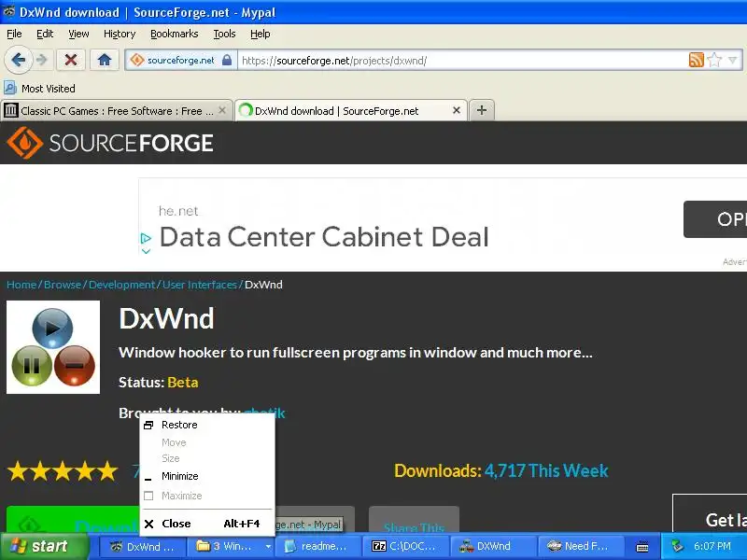Screen dimensions: 747x560
Task: Open the Home page button
Action: coord(105,60)
